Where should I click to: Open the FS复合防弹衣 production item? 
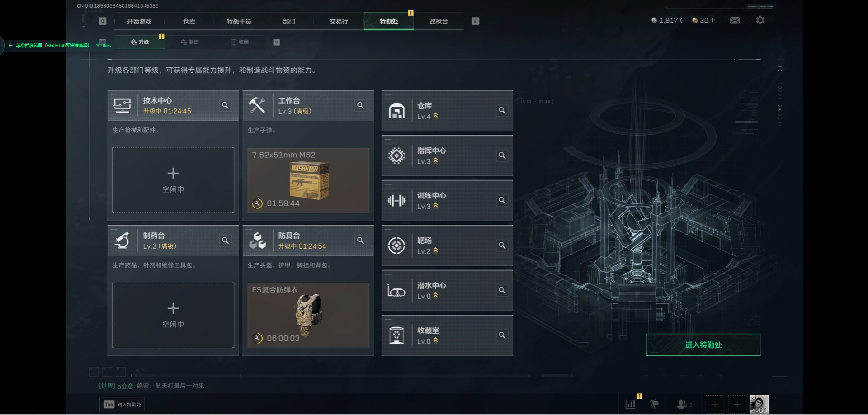point(308,316)
